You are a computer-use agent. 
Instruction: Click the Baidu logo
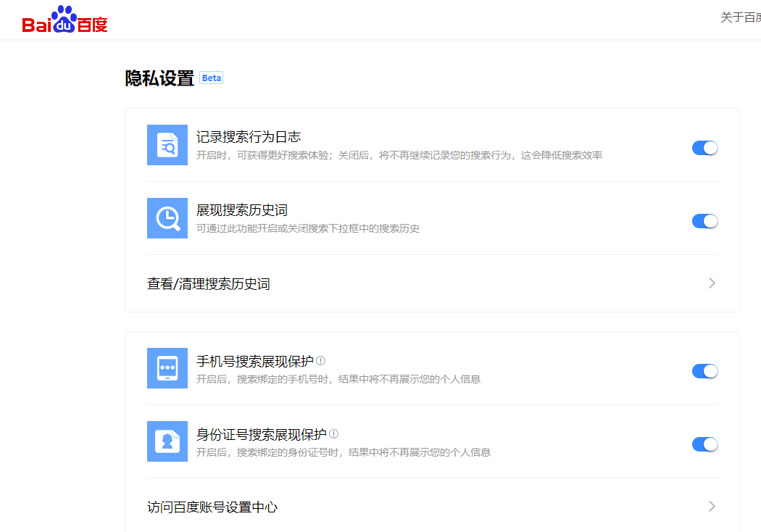pos(65,20)
